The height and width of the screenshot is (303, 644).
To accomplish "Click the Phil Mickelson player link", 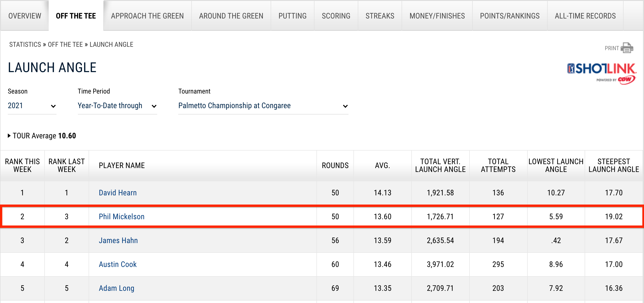I will [x=121, y=217].
